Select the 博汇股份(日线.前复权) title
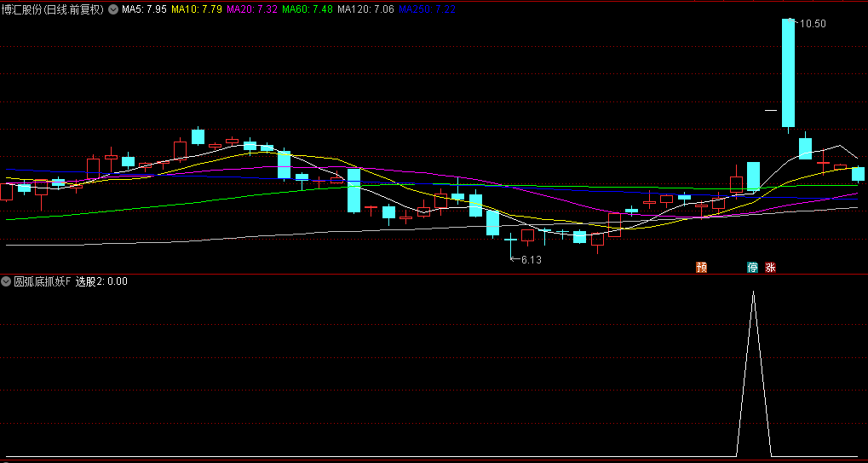The width and height of the screenshot is (868, 463). tap(53, 9)
